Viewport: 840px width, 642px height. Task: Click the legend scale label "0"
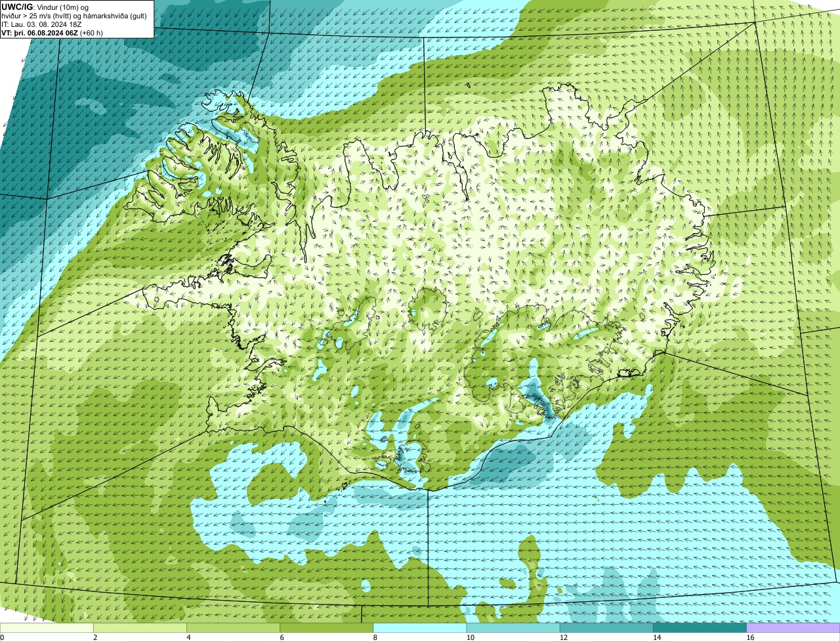tap(2, 637)
